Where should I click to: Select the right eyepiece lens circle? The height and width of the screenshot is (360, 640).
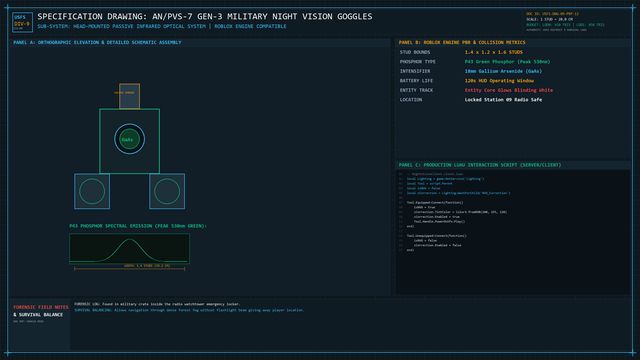[x=167, y=191]
